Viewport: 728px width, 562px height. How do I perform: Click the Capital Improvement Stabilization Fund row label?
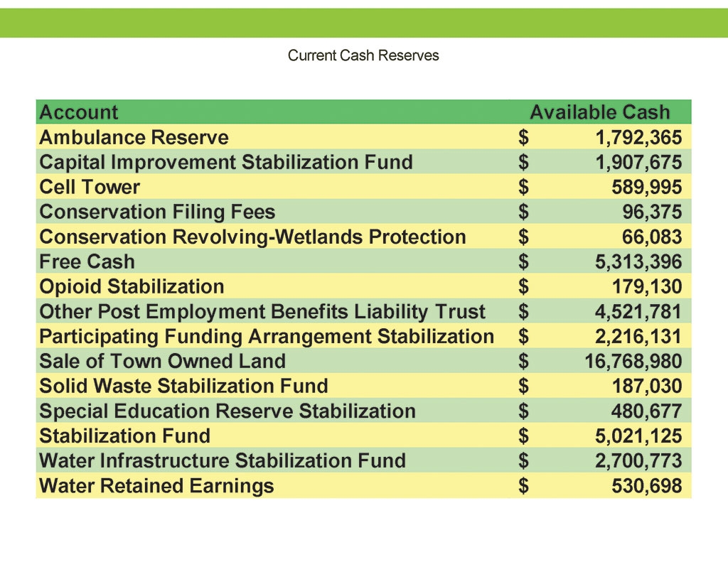pos(226,162)
